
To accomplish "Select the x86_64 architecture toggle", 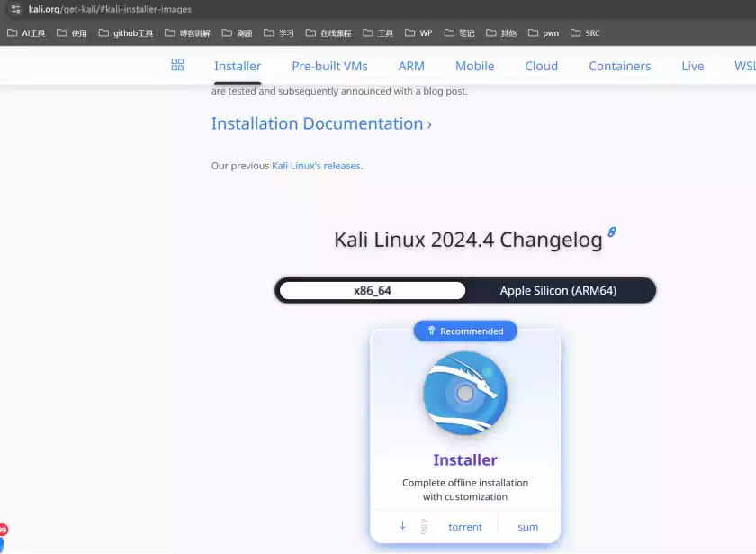I will (373, 290).
